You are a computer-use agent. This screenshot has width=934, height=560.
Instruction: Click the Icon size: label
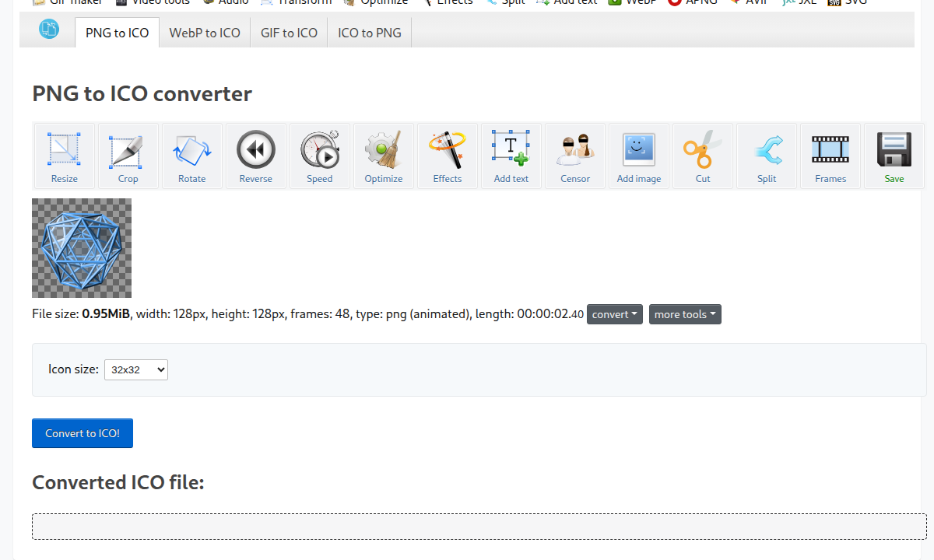pyautogui.click(x=74, y=369)
